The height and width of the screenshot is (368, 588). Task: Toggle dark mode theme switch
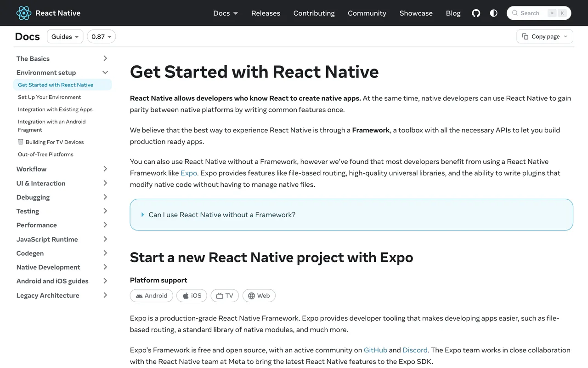[494, 13]
